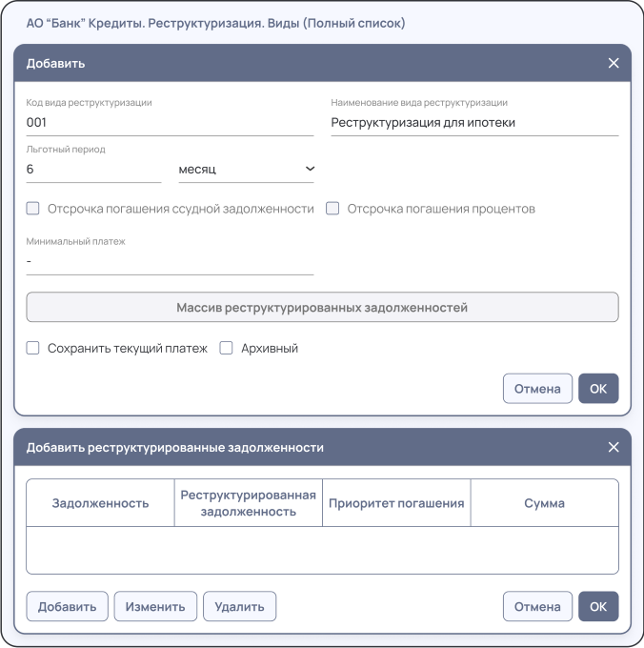Click the Льготный период value field
644x648 pixels.
click(x=93, y=170)
